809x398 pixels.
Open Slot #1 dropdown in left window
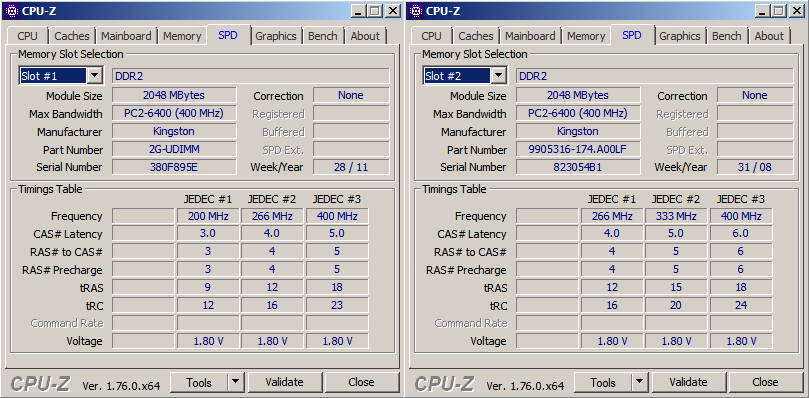(94, 76)
